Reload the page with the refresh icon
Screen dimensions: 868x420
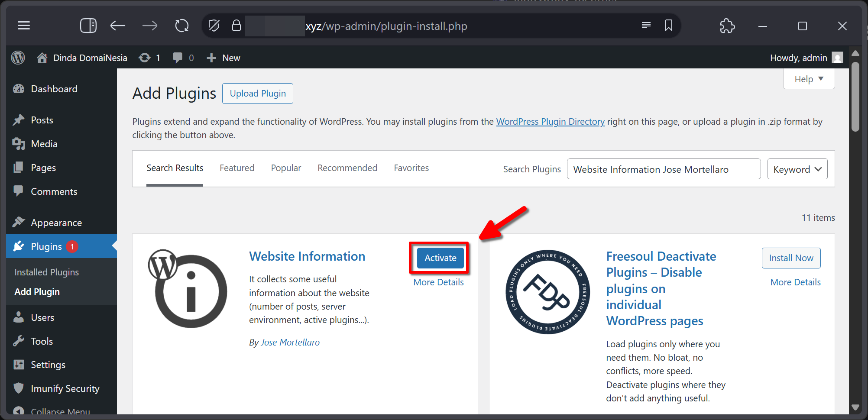(182, 26)
